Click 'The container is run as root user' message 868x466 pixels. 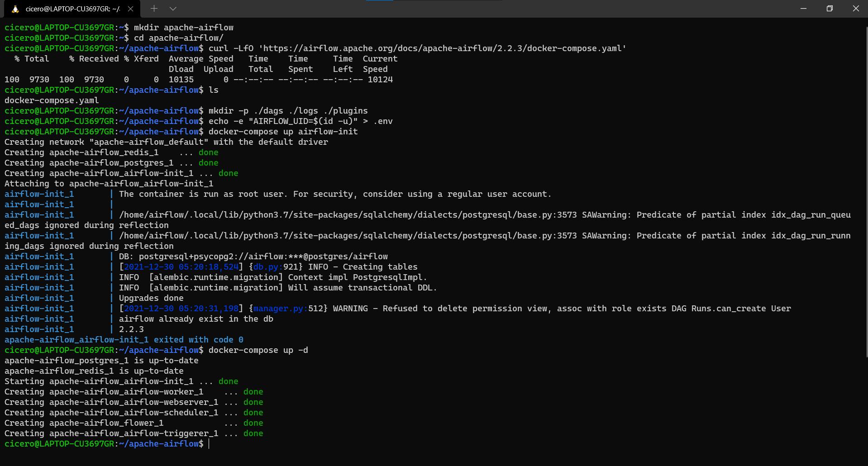[335, 194]
